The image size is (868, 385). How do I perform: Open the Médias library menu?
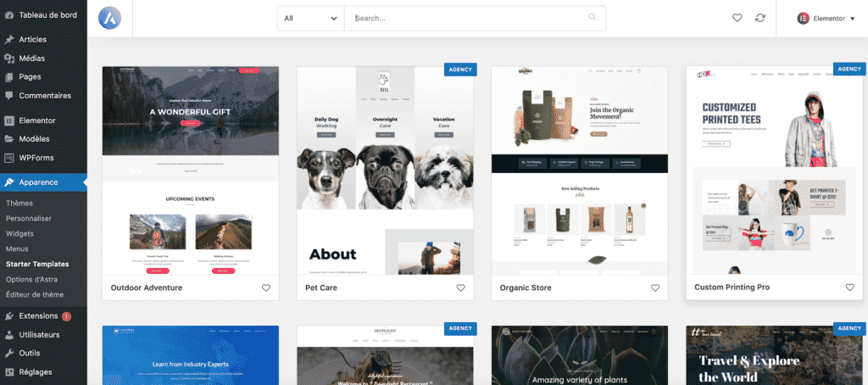(31, 59)
